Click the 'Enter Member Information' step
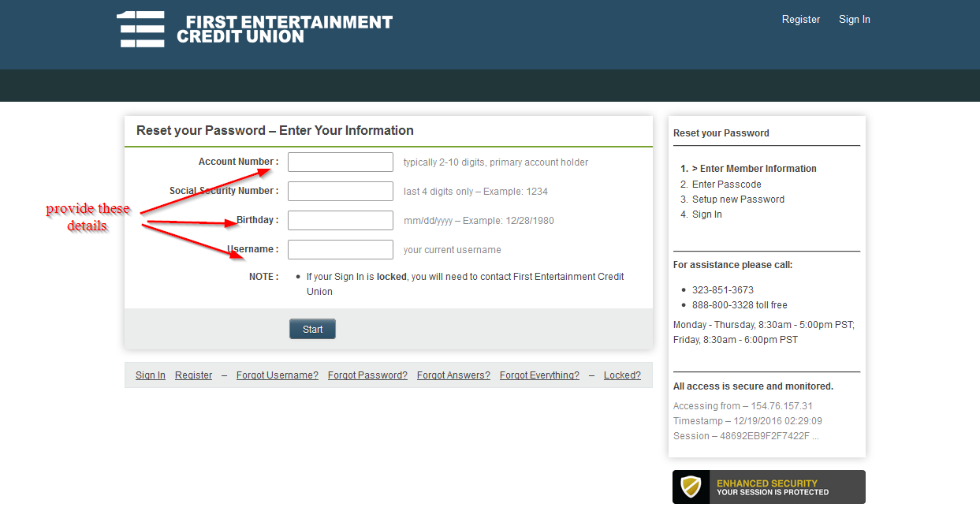This screenshot has width=980, height=526. click(754, 169)
